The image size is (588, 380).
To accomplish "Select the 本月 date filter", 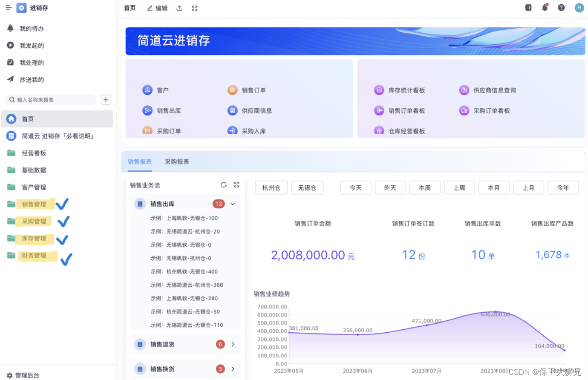I will click(x=494, y=187).
